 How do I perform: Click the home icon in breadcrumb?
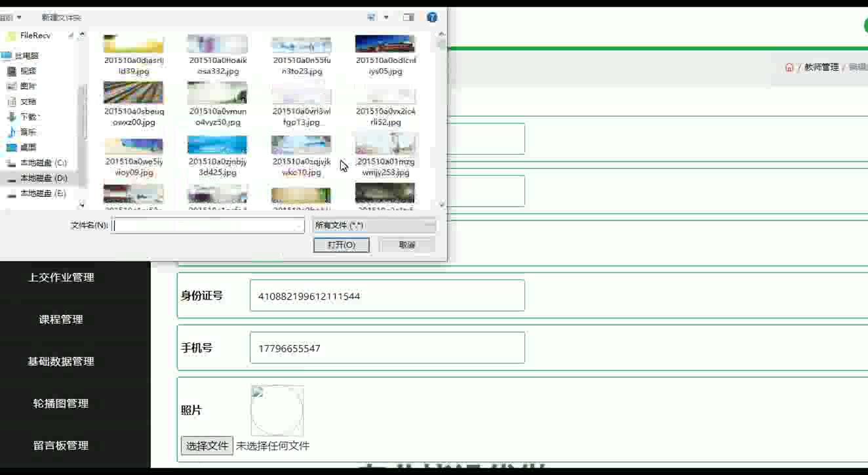pos(789,67)
